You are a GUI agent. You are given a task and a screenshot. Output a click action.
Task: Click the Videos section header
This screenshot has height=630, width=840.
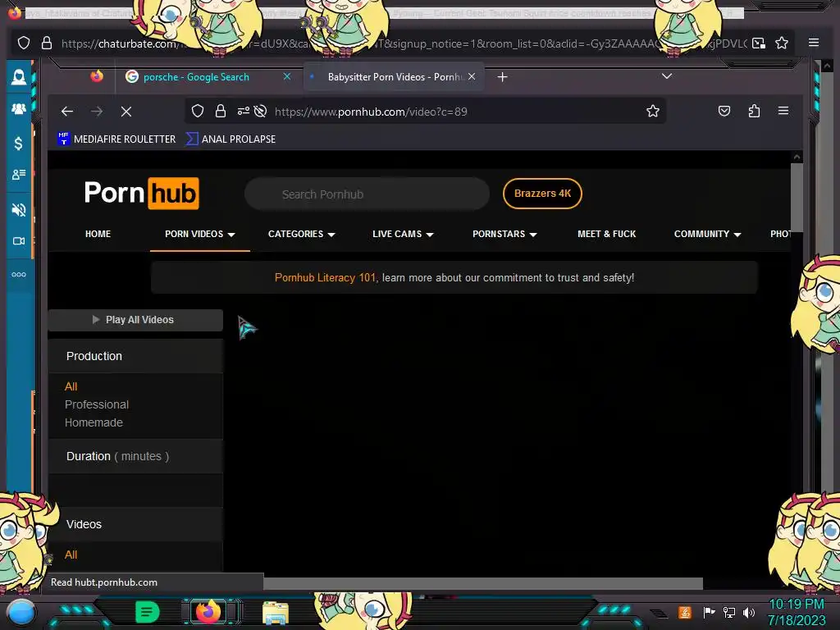(x=135, y=524)
